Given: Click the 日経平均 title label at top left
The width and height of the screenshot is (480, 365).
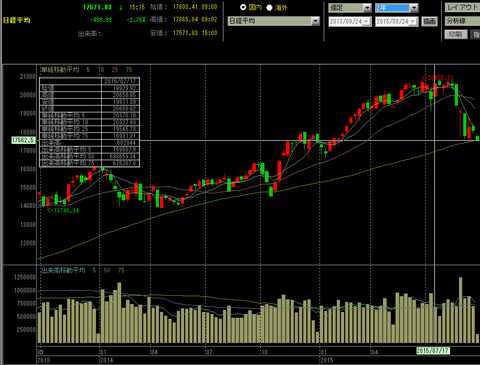Looking at the screenshot, I should click(17, 20).
